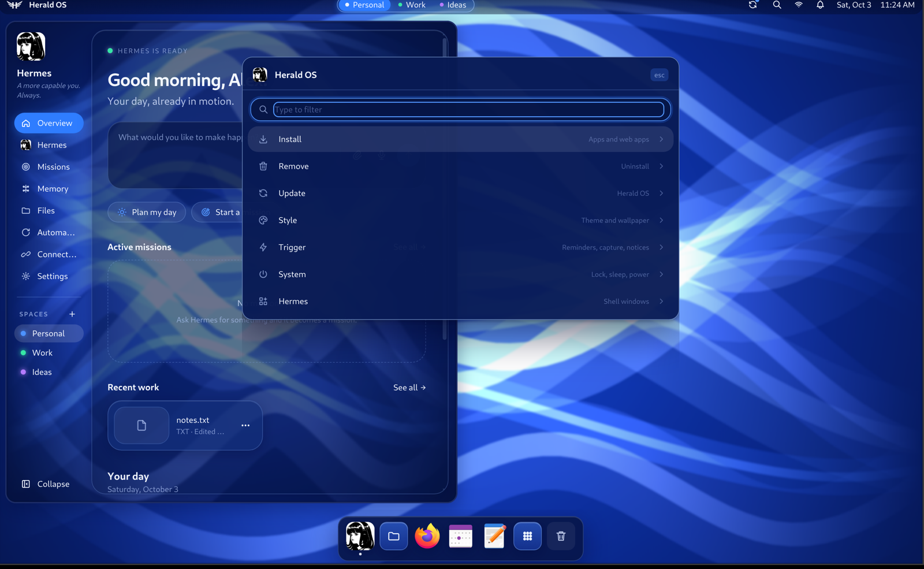The width and height of the screenshot is (924, 569).
Task: Launch the text editor notepad in dock
Action: coord(494,536)
